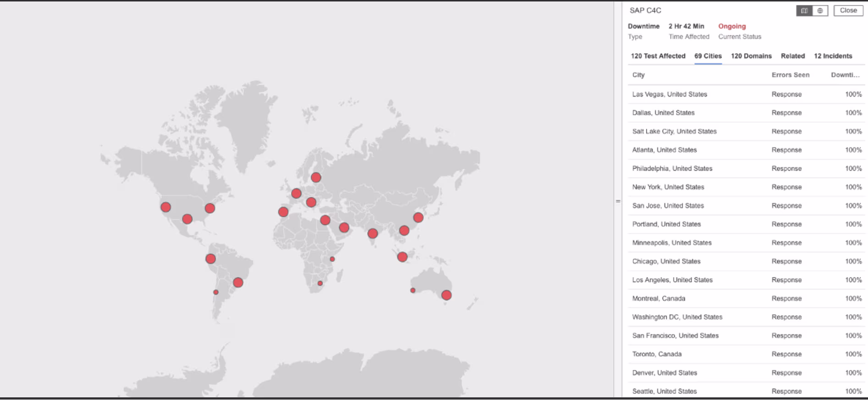Select the Denver, United States row
This screenshot has height=400, width=868.
pyautogui.click(x=746, y=373)
